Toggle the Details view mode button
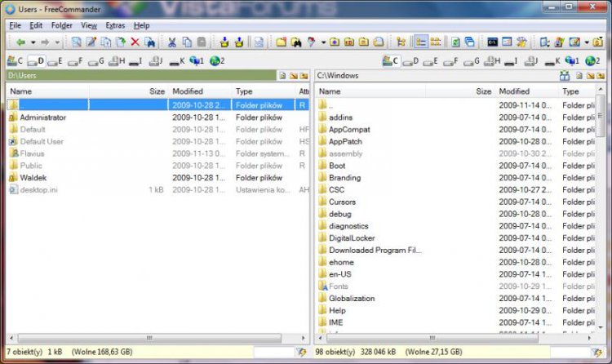Screen dimensions: 612x364 pos(421,42)
